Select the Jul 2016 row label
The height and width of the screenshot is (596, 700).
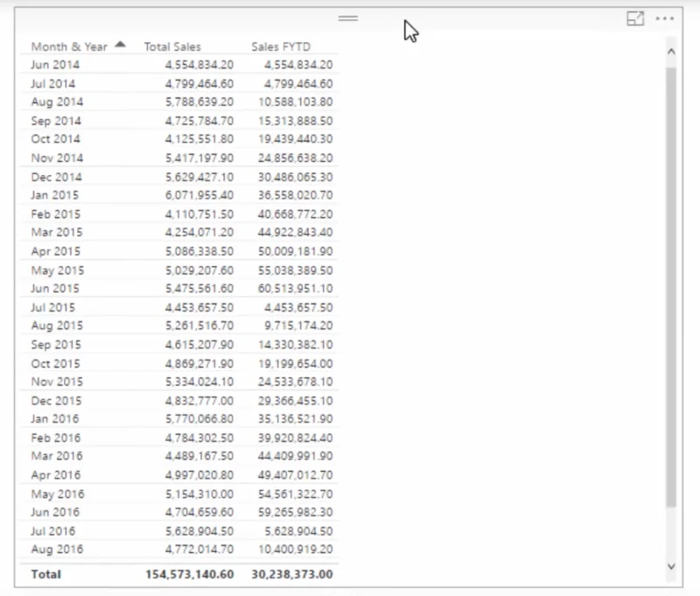52,531
